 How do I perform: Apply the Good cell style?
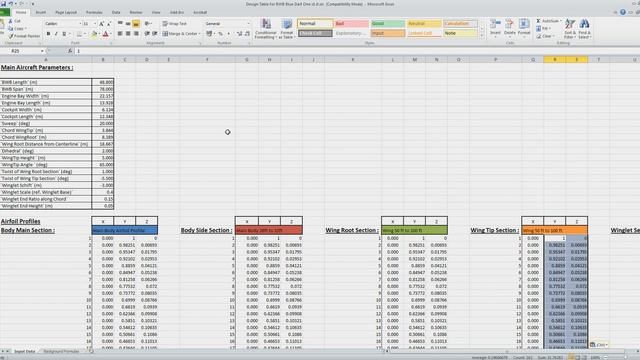387,24
